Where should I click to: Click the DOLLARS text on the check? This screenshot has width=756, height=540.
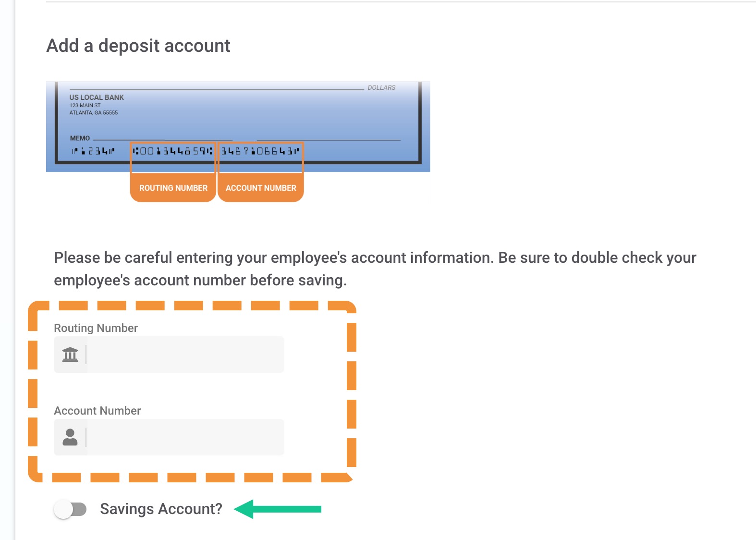(x=381, y=87)
